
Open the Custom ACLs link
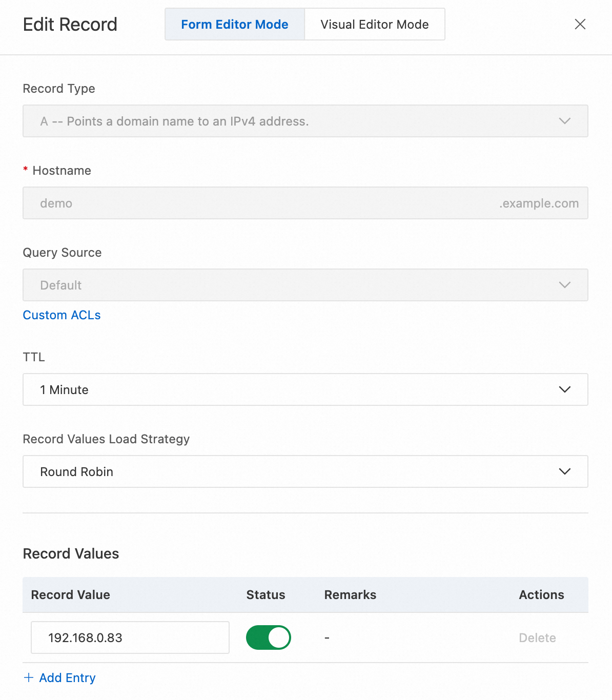click(62, 315)
